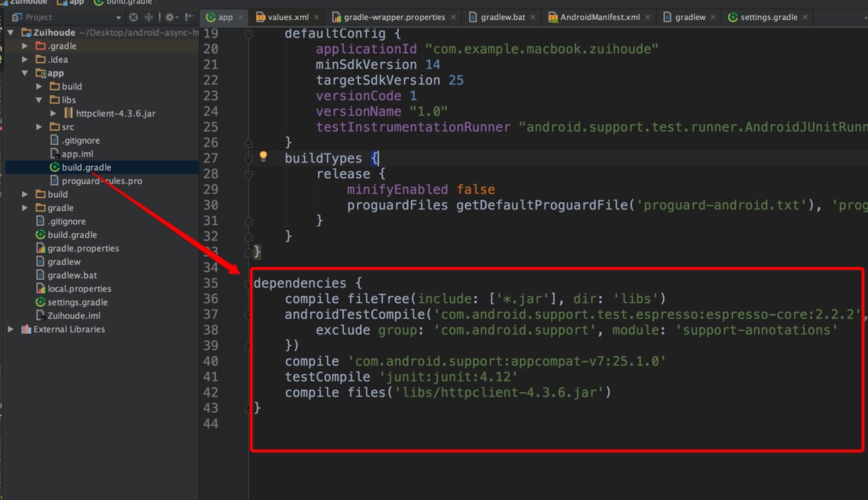Select the root-level .gitignore file
The image size is (868, 500).
point(67,222)
